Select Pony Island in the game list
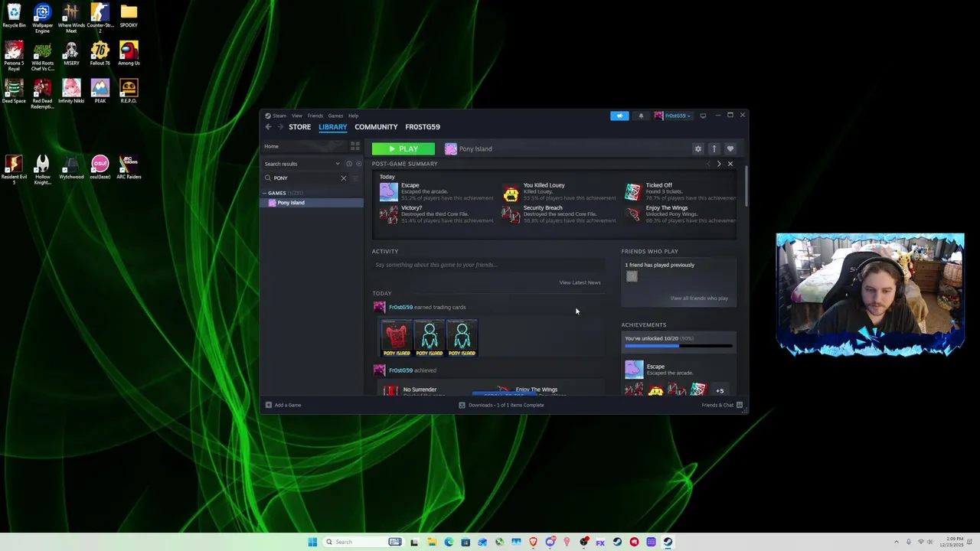Image resolution: width=980 pixels, height=551 pixels. coord(312,203)
